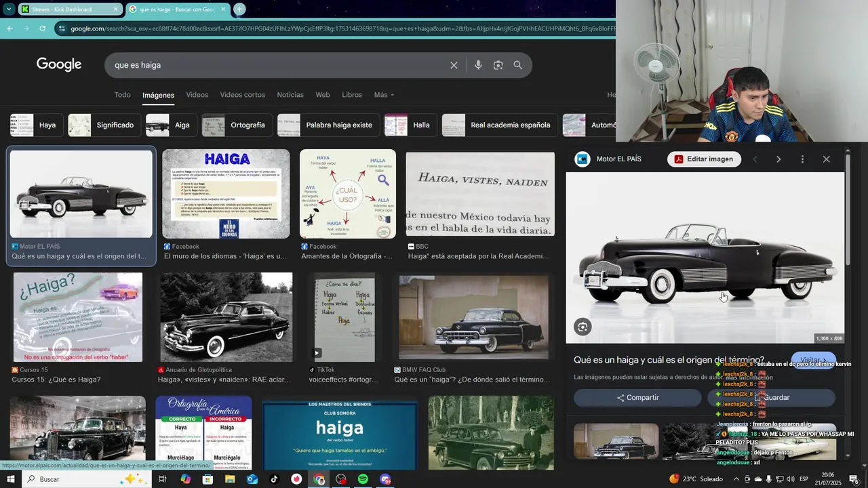Switch to the Web results tab
Image resolution: width=868 pixels, height=488 pixels.
tap(323, 95)
